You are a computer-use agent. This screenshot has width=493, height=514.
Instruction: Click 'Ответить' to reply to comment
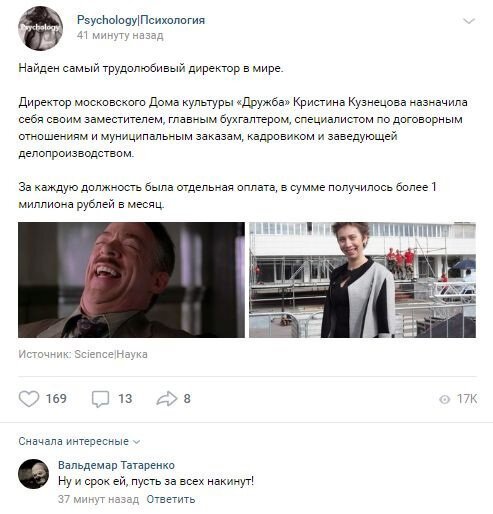pyautogui.click(x=171, y=499)
